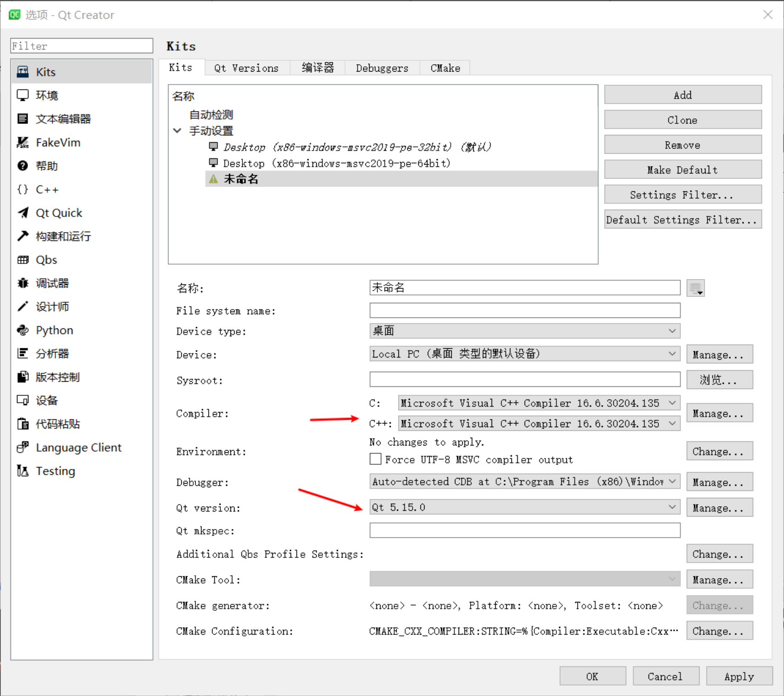The height and width of the screenshot is (696, 784).
Task: Open the Testing settings category
Action: coord(81,471)
